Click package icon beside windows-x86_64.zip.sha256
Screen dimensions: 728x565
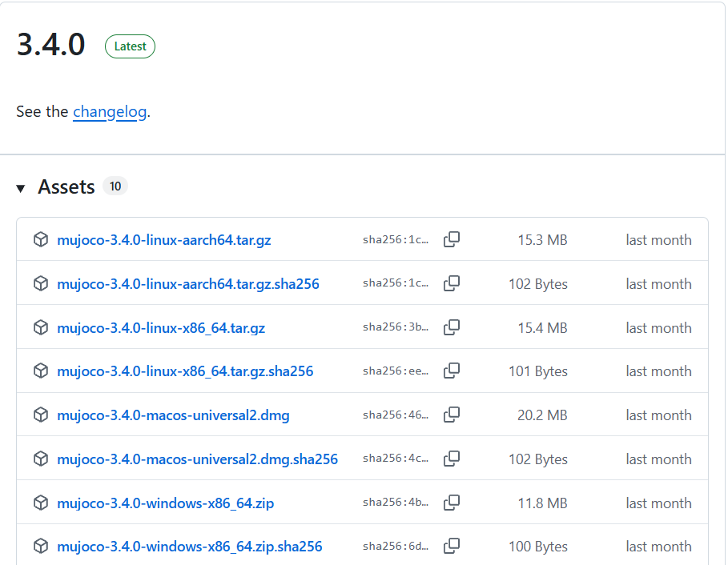41,546
